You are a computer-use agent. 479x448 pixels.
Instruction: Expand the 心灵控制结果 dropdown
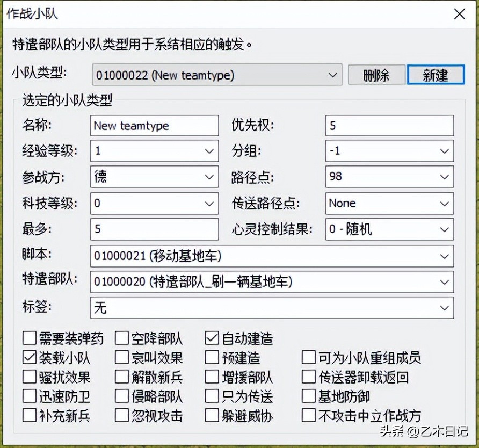click(445, 229)
